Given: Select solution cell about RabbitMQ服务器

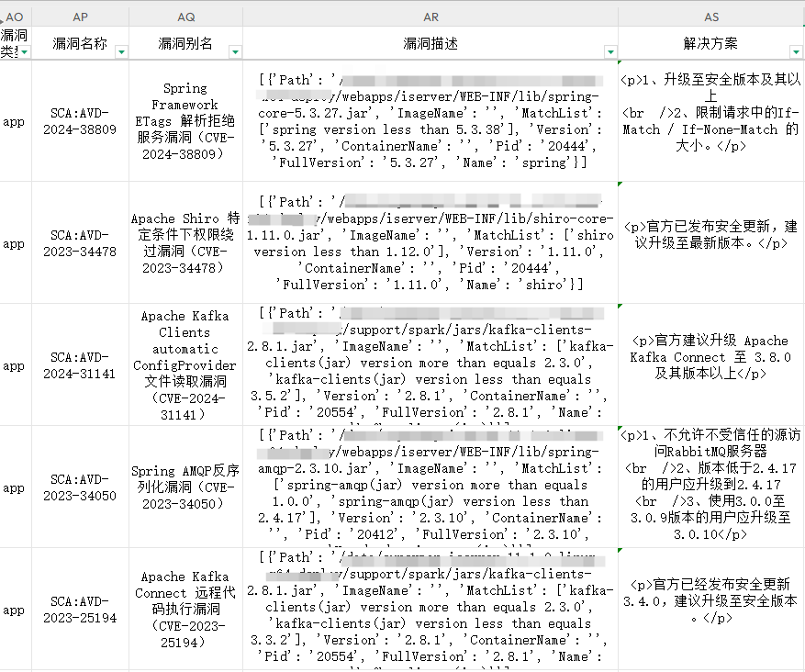Looking at the screenshot, I should 711,487.
